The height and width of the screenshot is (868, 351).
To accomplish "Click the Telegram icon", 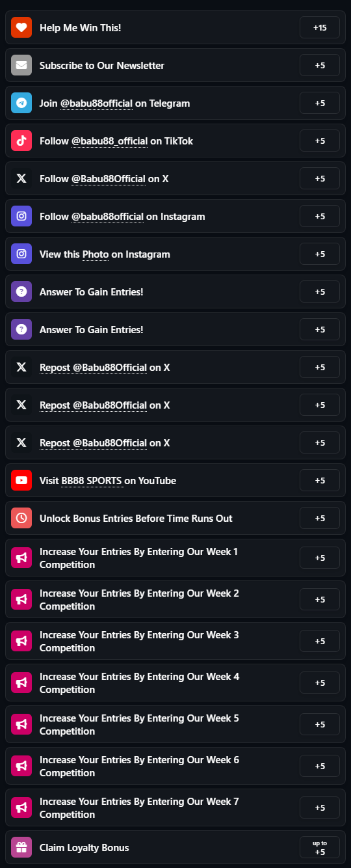I will pos(21,103).
